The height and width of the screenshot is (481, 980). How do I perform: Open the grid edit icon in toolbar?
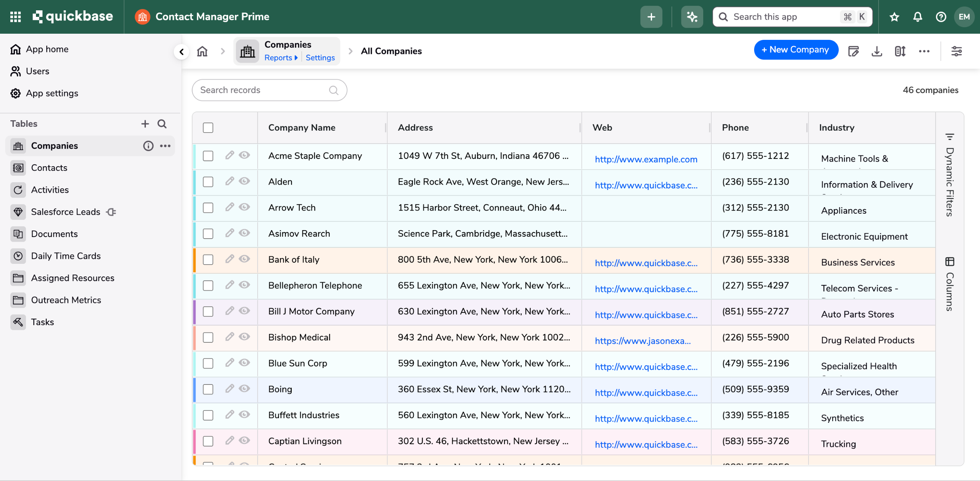pos(853,51)
